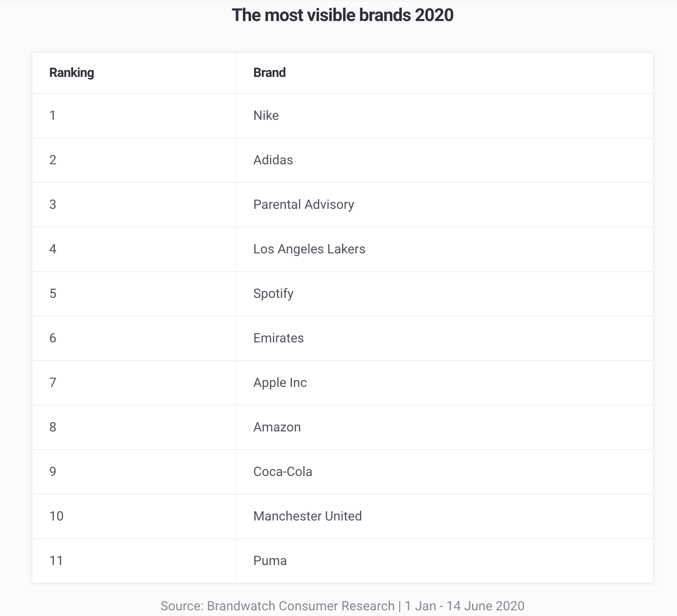Click the table title heading text
Image resolution: width=677 pixels, height=616 pixels.
tap(343, 15)
